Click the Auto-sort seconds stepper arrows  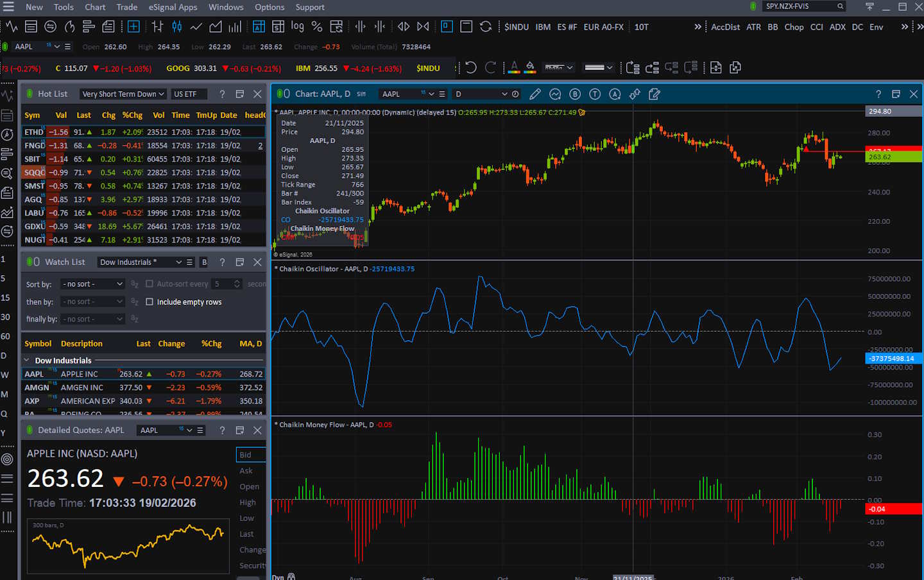click(237, 284)
